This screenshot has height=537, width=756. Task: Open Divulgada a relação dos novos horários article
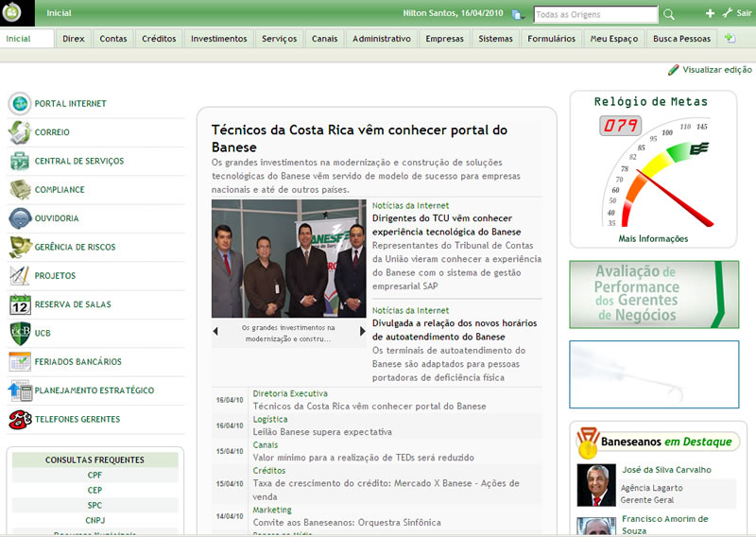click(x=455, y=330)
